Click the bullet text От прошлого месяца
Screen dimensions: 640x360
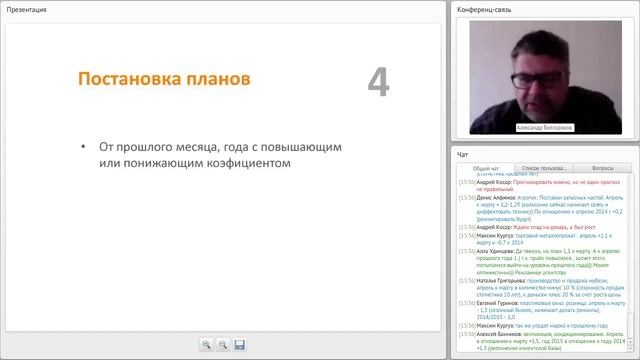coord(220,155)
